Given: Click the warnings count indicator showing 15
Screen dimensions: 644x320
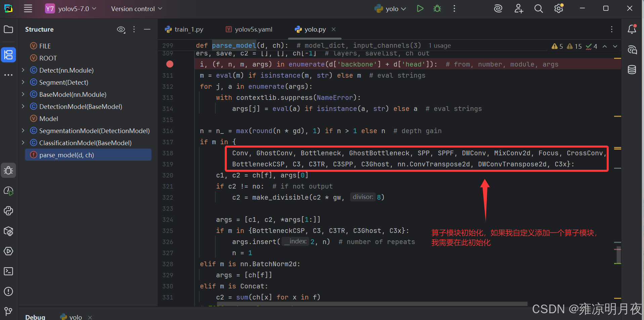Looking at the screenshot, I should pos(574,46).
